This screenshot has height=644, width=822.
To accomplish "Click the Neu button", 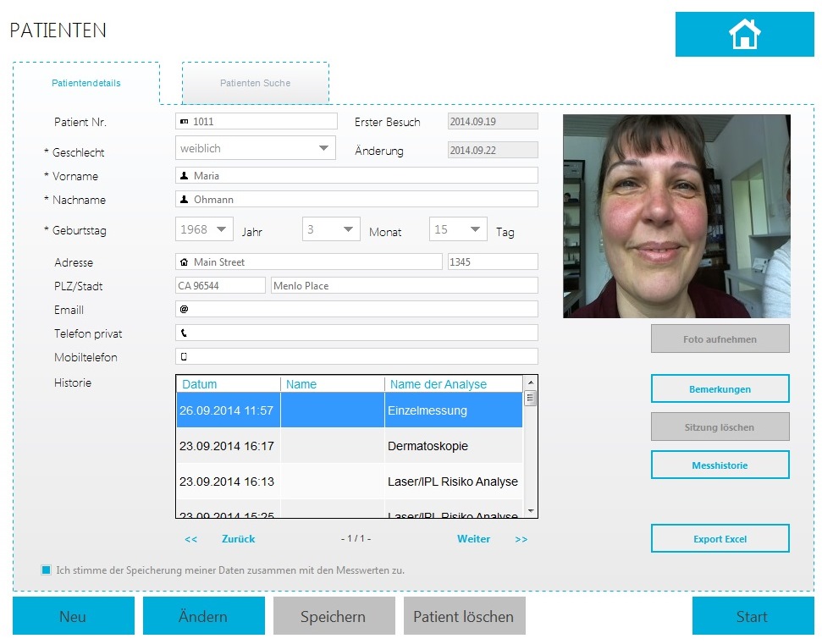I will pyautogui.click(x=74, y=616).
